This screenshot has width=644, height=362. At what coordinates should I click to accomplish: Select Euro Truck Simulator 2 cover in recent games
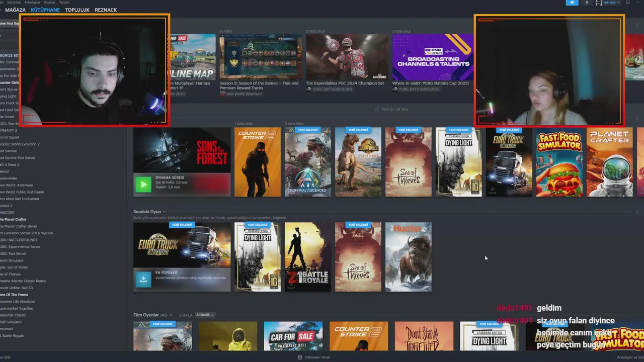coord(509,162)
